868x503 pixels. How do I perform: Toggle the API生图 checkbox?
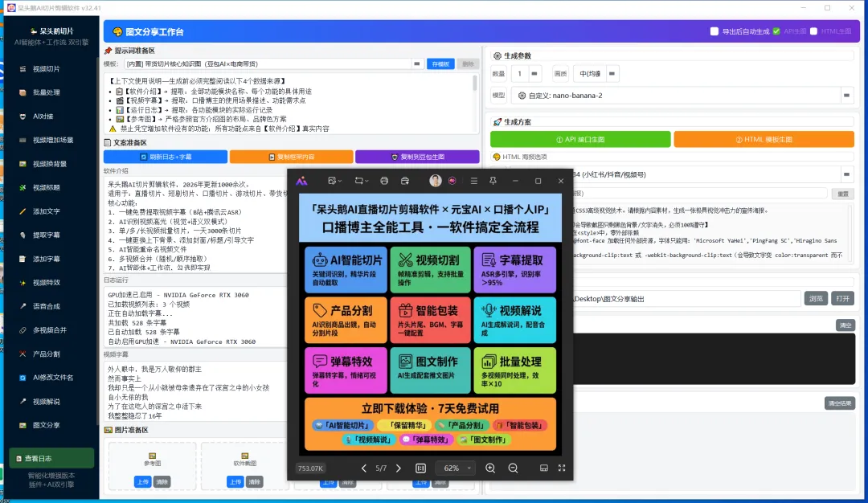776,31
